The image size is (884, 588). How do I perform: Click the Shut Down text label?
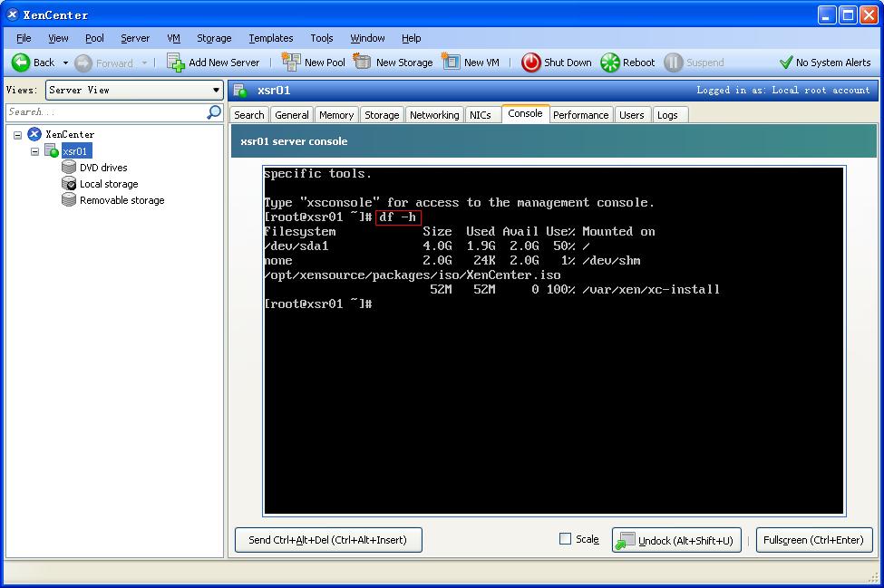[568, 63]
